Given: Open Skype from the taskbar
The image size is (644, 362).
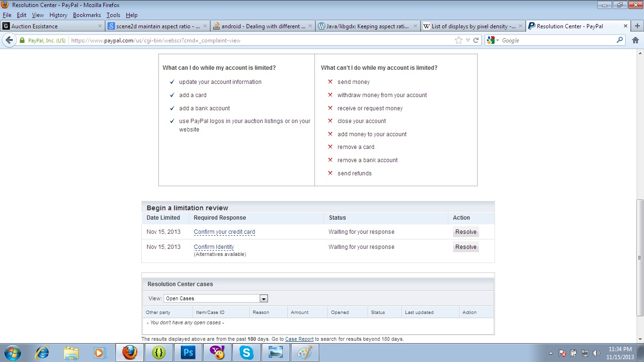Looking at the screenshot, I should (247, 353).
